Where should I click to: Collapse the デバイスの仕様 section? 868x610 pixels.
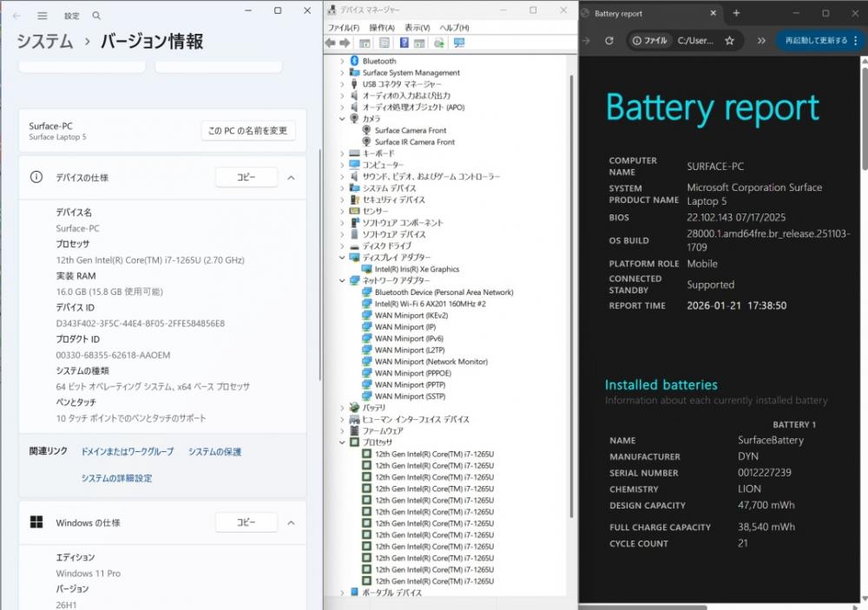[291, 177]
